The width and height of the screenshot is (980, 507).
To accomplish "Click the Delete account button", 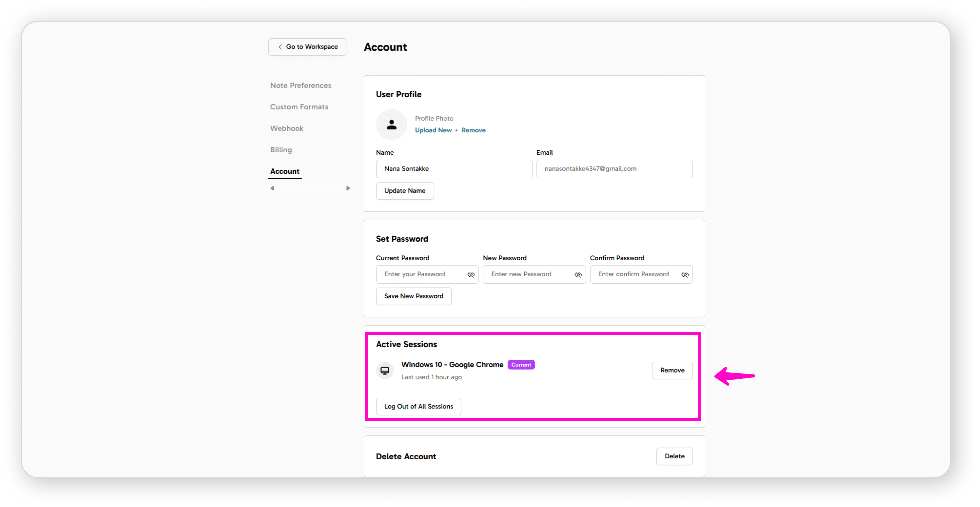I will click(x=674, y=456).
